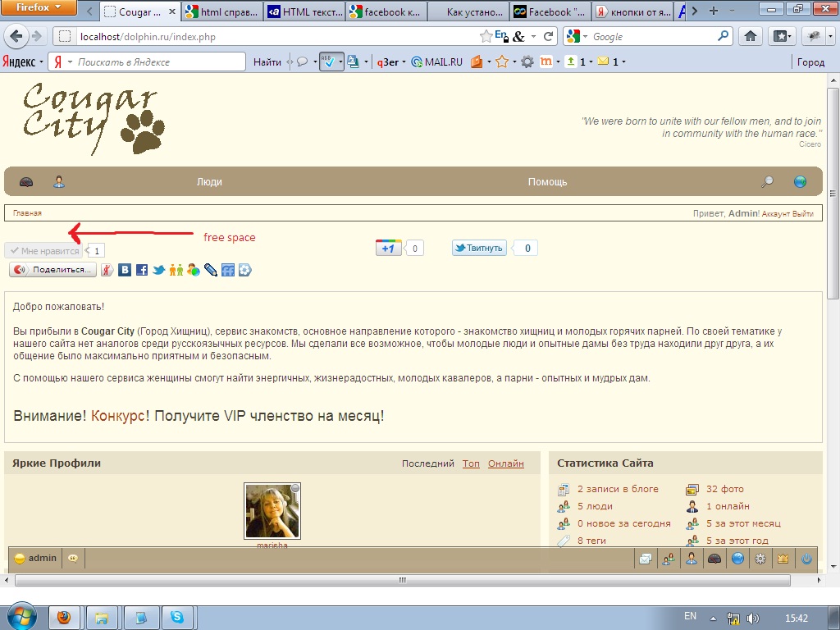Image resolution: width=840 pixels, height=630 pixels.
Task: Bookmark page with the star in address bar
Action: pyautogui.click(x=486, y=36)
